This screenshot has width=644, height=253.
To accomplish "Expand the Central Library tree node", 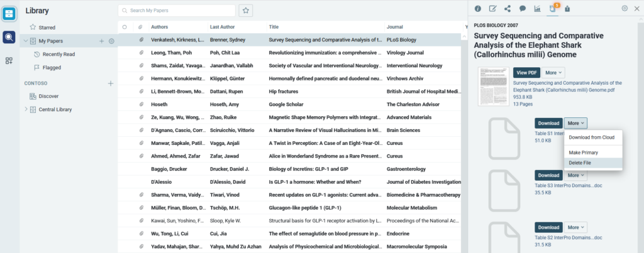I will tap(25, 109).
